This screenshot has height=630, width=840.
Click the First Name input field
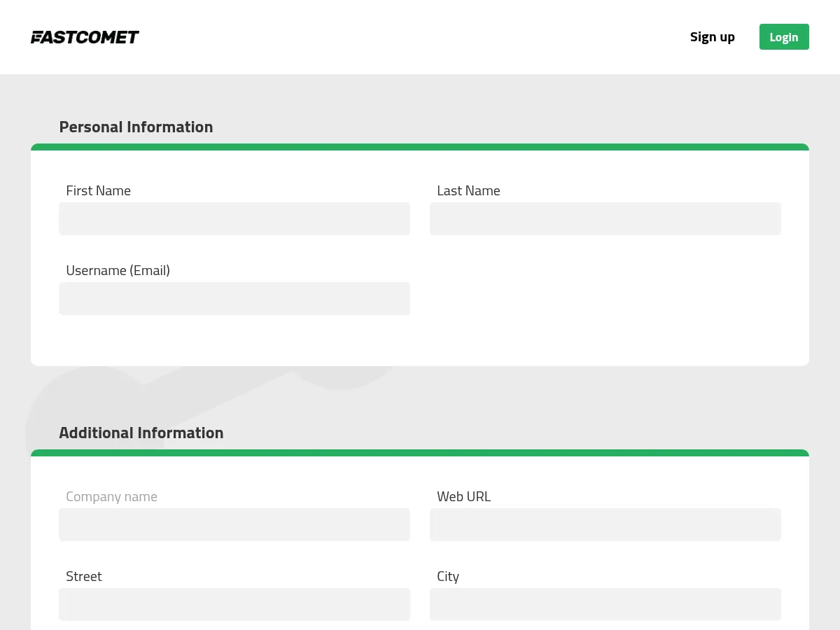(234, 218)
